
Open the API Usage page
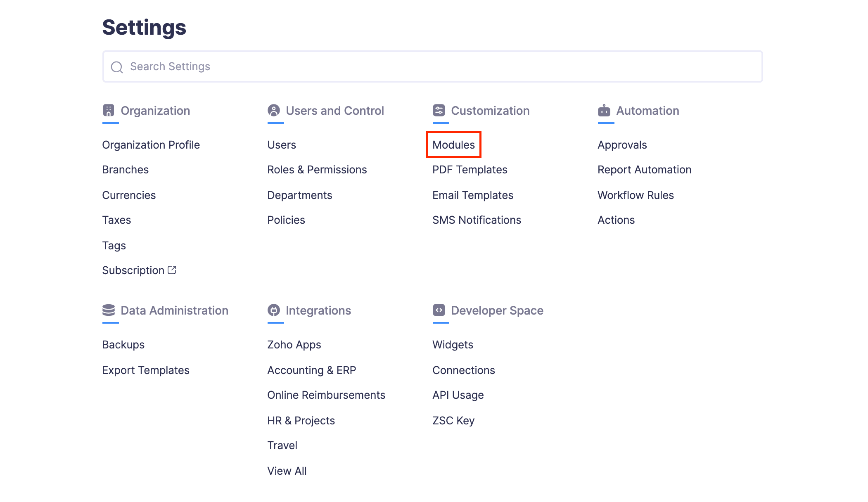pos(458,395)
